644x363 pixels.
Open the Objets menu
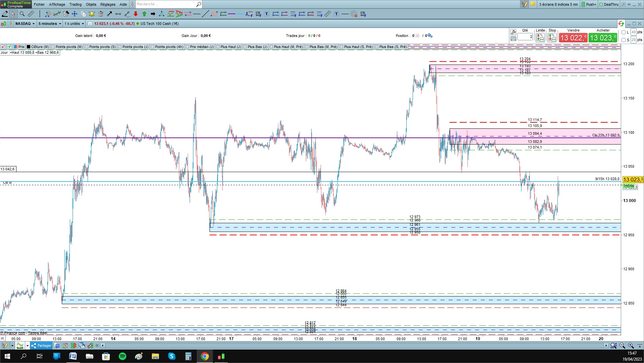coord(91,4)
